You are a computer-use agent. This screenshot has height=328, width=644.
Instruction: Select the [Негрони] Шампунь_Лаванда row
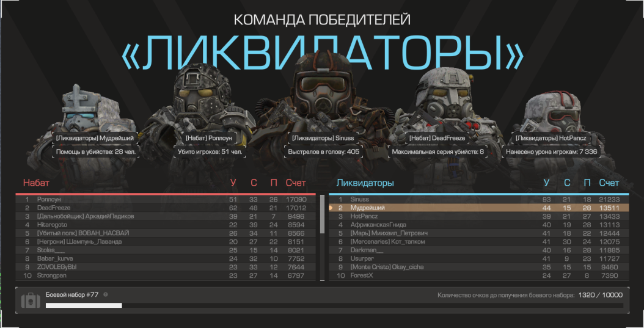click(166, 242)
